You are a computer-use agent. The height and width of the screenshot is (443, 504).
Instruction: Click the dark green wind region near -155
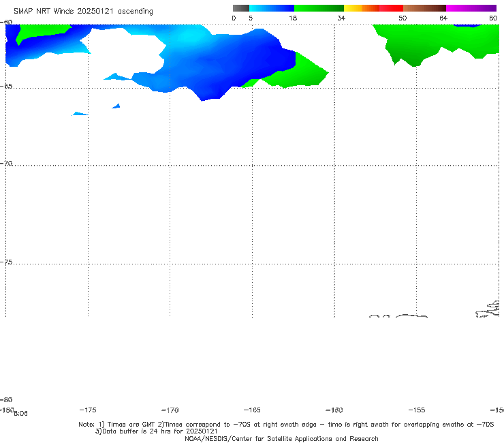click(415, 58)
